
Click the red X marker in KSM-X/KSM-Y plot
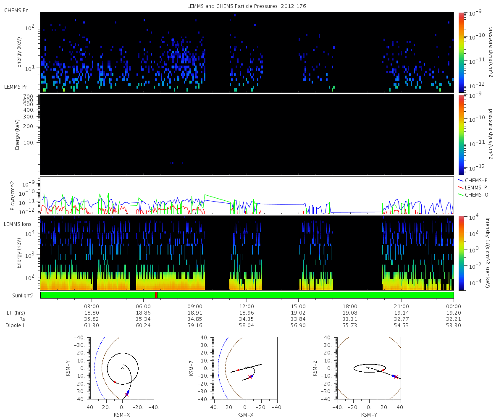126,394
